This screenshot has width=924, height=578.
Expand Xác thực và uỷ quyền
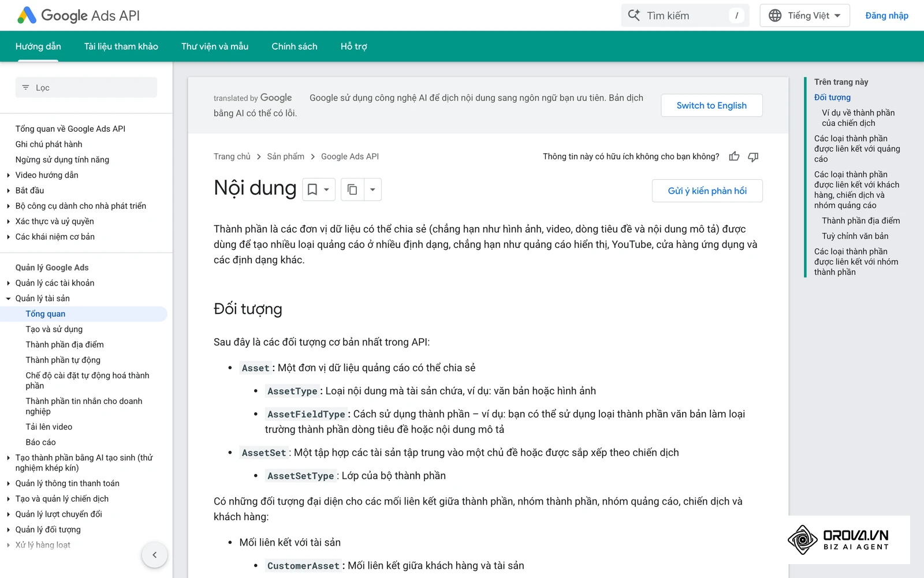coord(8,221)
